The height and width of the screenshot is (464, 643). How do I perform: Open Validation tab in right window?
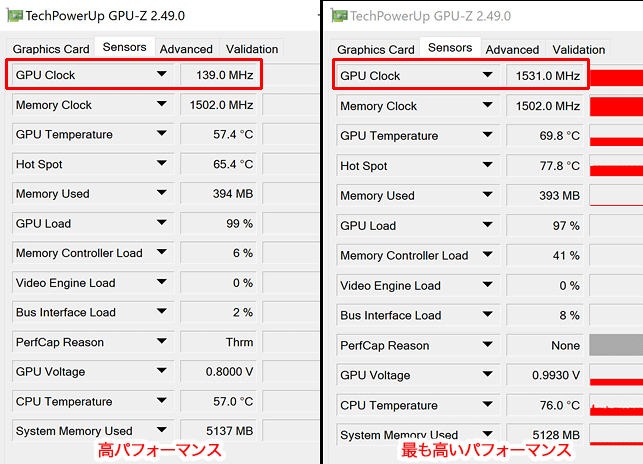click(579, 50)
